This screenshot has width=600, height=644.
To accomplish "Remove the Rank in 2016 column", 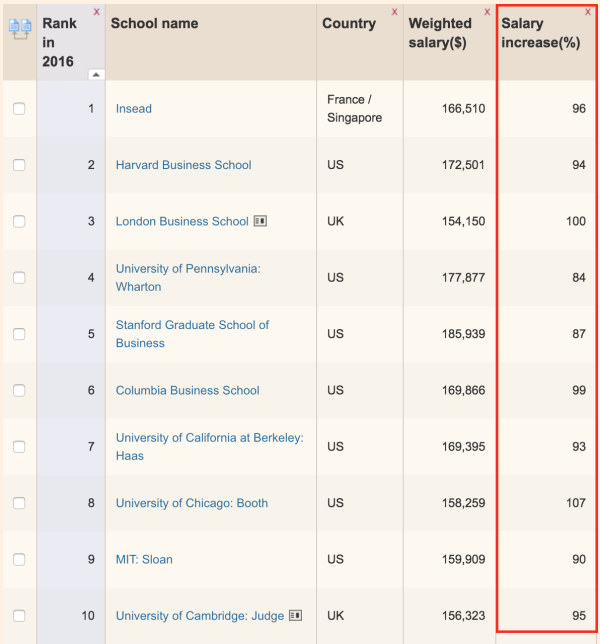I will 96,12.
